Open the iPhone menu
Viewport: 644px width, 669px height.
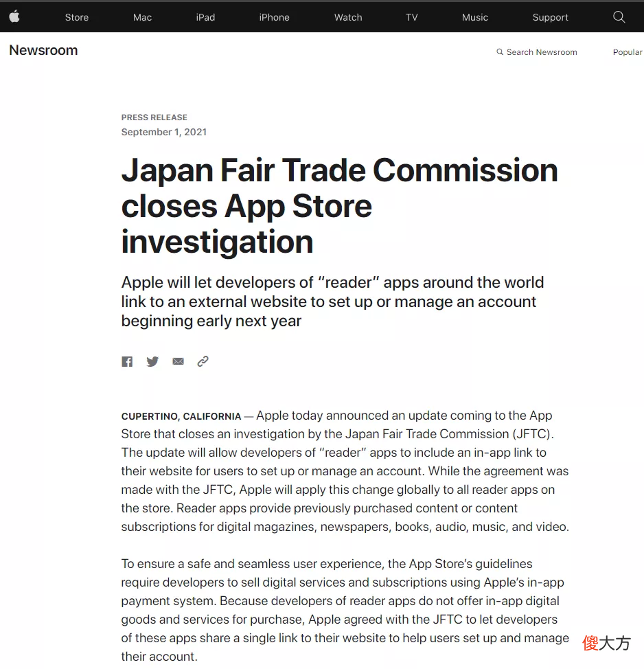[x=274, y=17]
